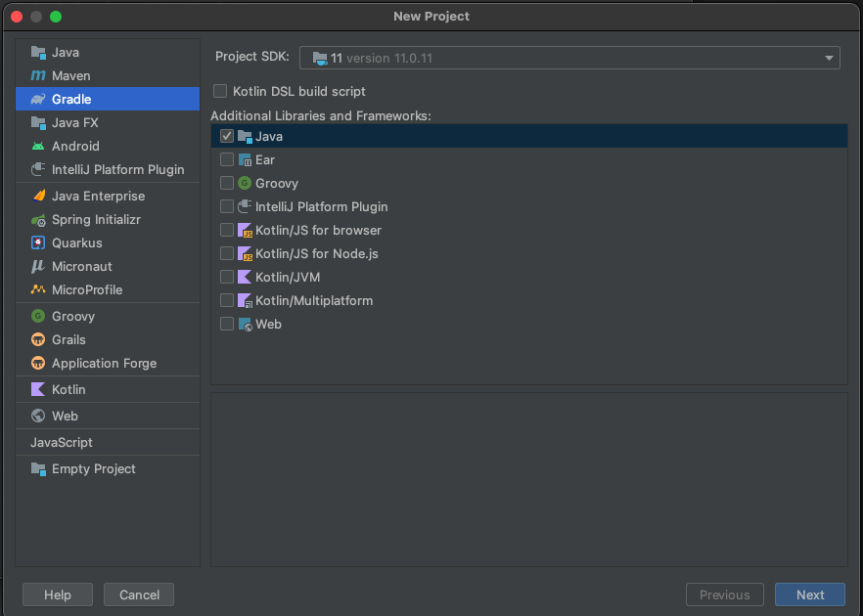Select the Quarkus label in sidebar
Image resolution: width=863 pixels, height=616 pixels.
(x=77, y=243)
